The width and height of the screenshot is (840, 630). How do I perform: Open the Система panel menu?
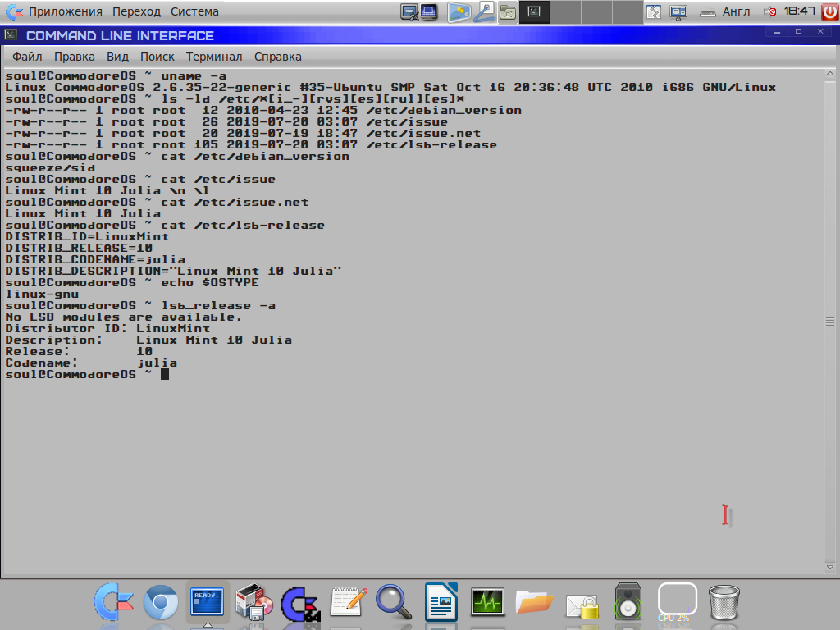coord(194,11)
